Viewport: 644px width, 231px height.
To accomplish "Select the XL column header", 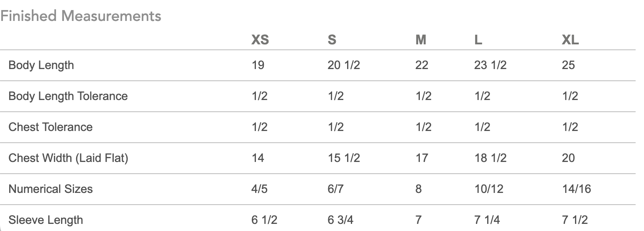I will tap(570, 40).
